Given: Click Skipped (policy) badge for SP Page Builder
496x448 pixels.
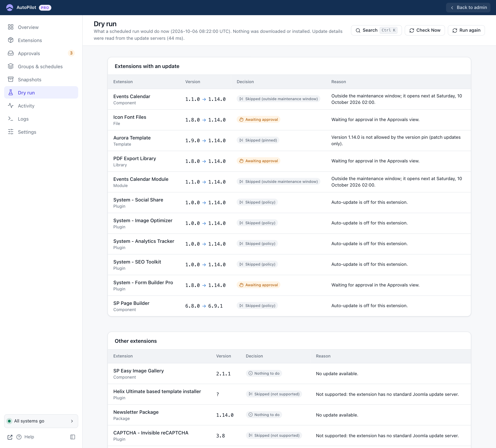Looking at the screenshot, I should [x=257, y=306].
